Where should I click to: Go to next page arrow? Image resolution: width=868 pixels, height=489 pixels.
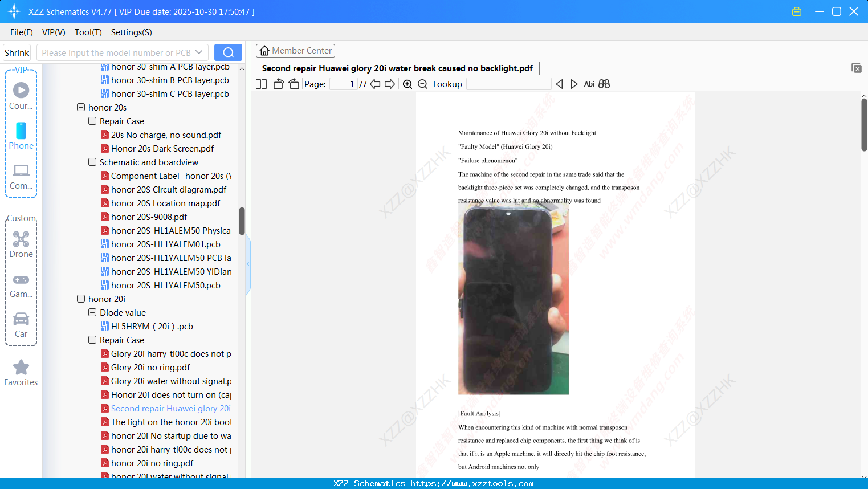(x=390, y=84)
